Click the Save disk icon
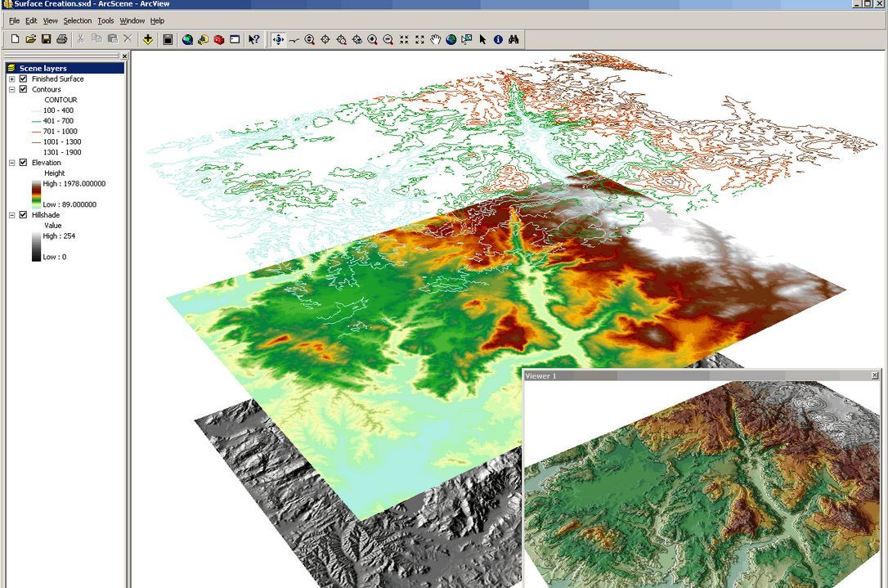Viewport: 888px width, 588px height. (x=46, y=39)
